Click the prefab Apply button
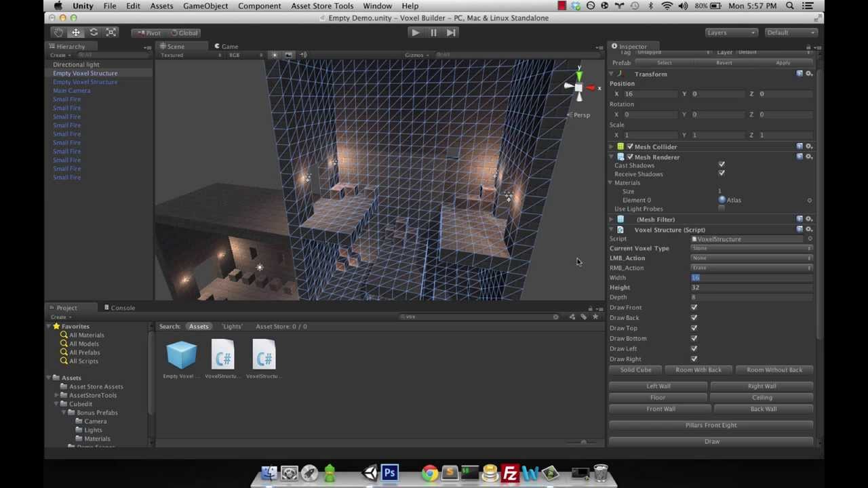868x488 pixels. 783,63
